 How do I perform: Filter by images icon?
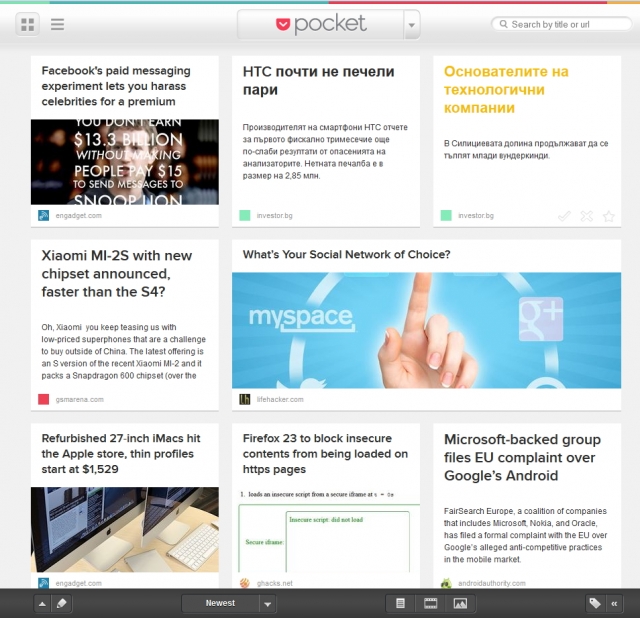tap(460, 603)
